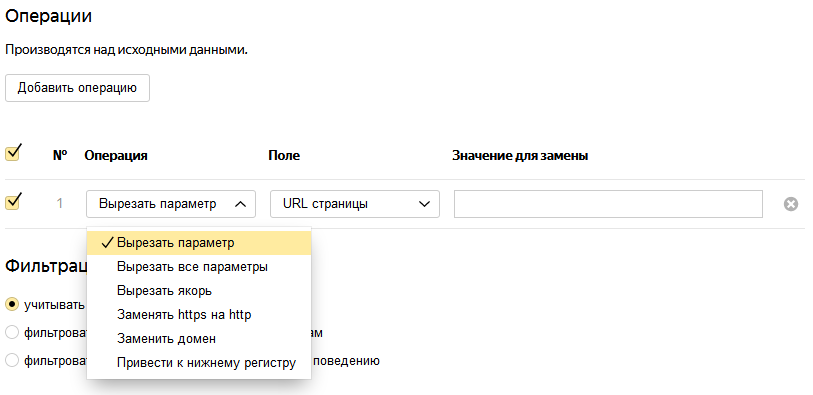Click the delete operation cross icon
This screenshot has height=395, width=813.
coord(791,204)
